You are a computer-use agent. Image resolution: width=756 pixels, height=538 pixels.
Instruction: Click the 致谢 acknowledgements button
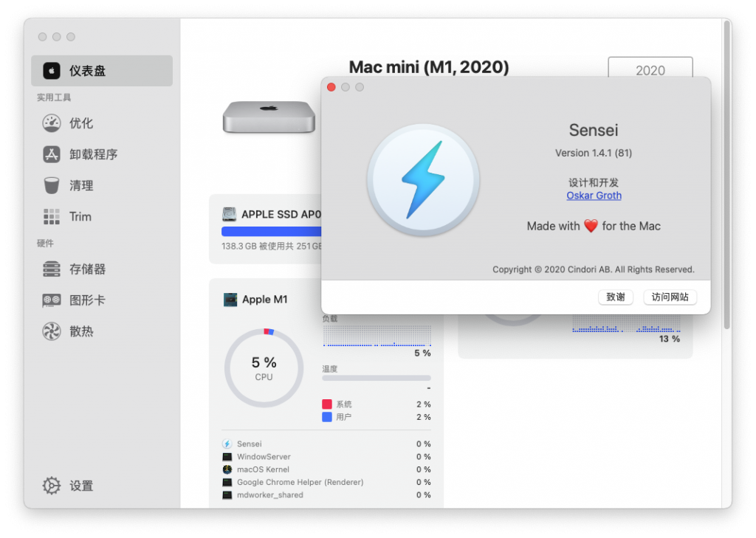coord(616,297)
